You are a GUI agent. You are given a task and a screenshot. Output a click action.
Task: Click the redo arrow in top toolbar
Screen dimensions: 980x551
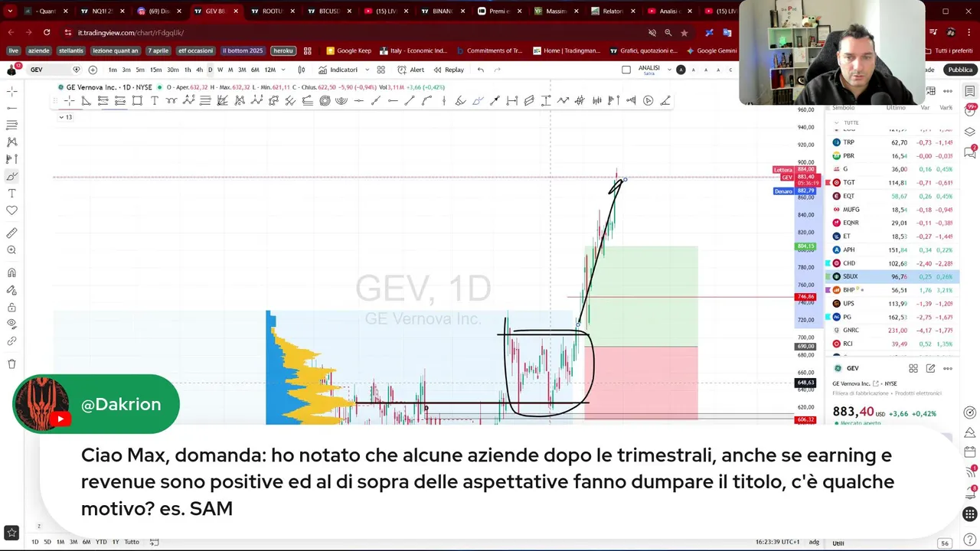click(x=497, y=70)
